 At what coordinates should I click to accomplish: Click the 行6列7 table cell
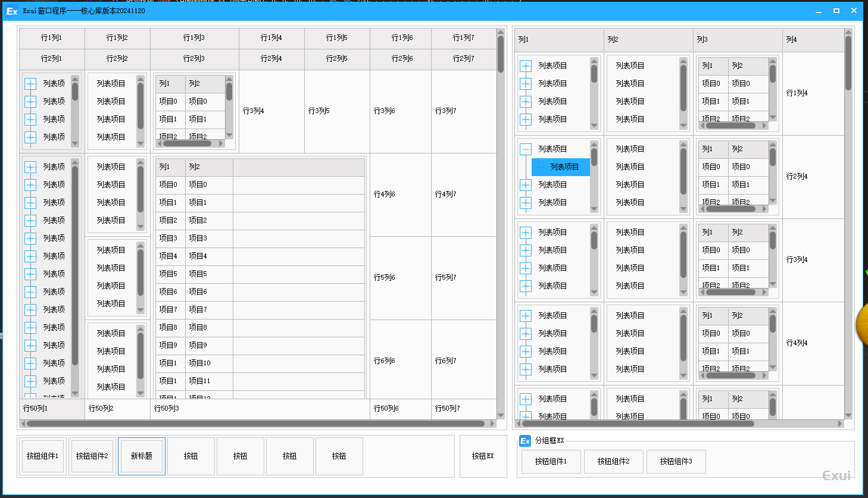pyautogui.click(x=464, y=359)
